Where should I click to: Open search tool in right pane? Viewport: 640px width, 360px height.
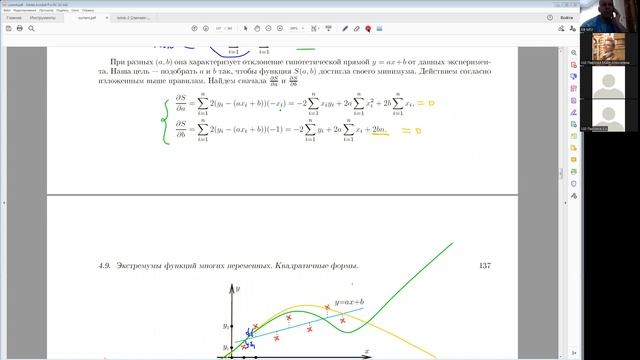(573, 53)
